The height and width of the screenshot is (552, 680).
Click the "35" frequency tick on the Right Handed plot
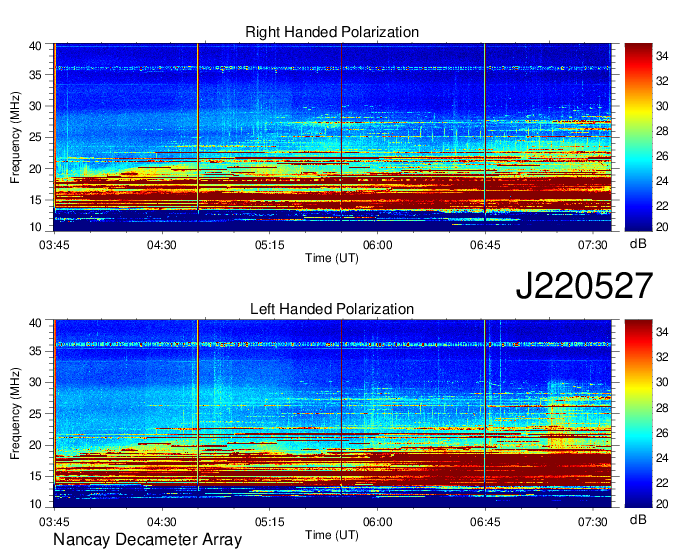point(35,75)
